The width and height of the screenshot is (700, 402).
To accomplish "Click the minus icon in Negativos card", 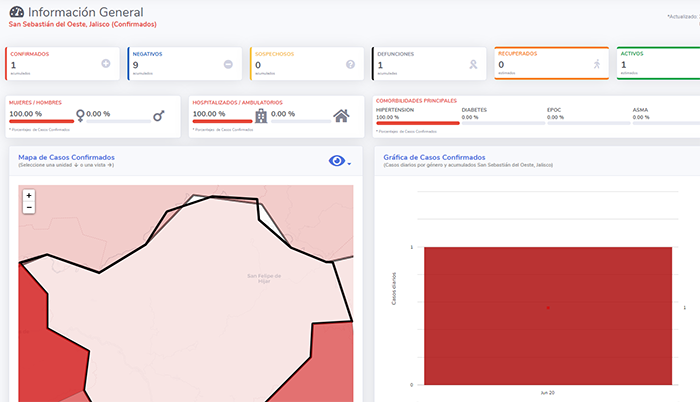I will [228, 64].
